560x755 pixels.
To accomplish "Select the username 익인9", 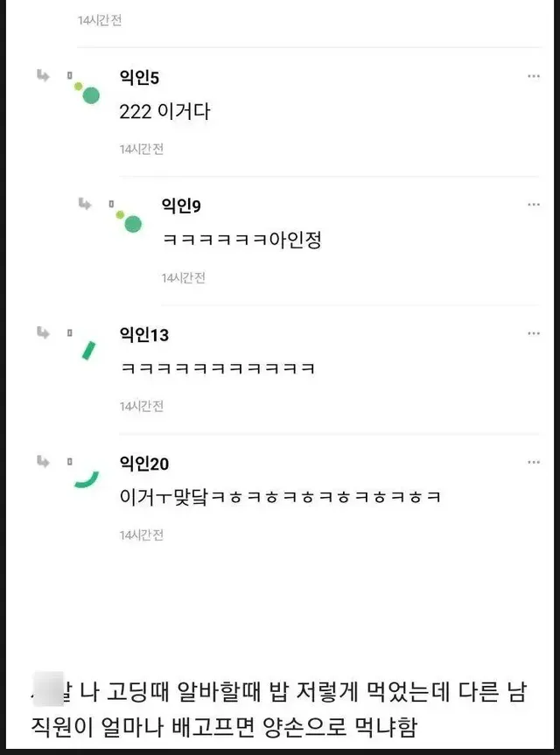I will (181, 206).
